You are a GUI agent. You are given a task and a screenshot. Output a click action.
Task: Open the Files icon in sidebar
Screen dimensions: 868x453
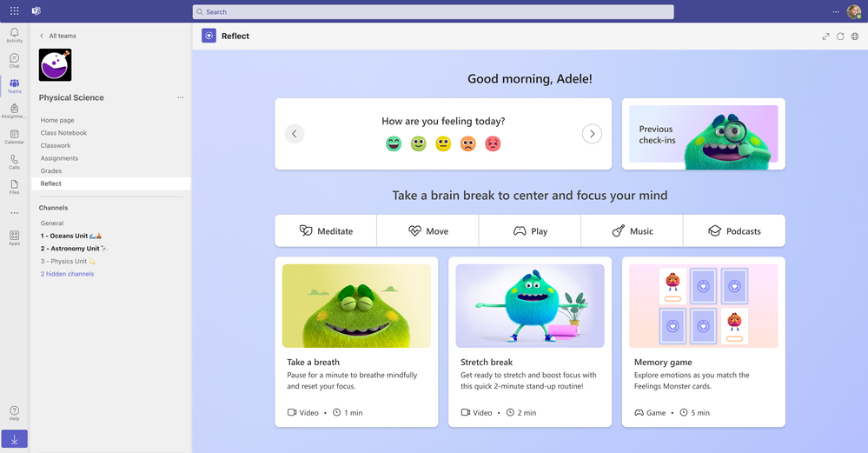(15, 187)
